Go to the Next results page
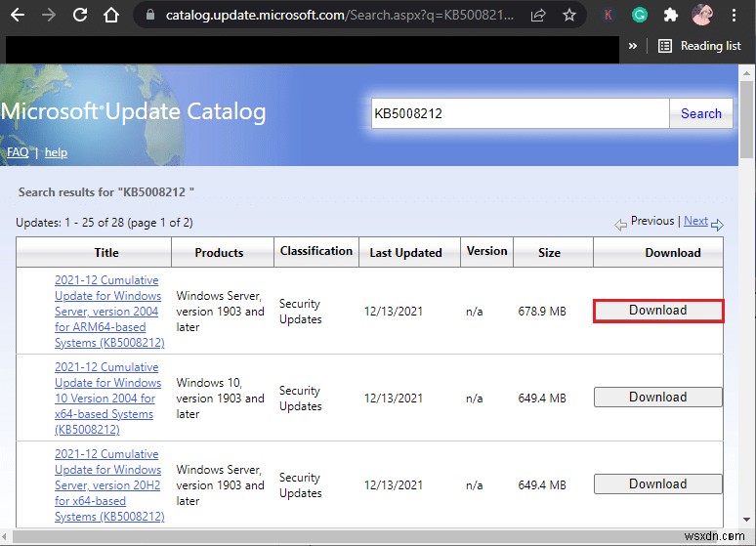The width and height of the screenshot is (756, 546). pyautogui.click(x=695, y=221)
